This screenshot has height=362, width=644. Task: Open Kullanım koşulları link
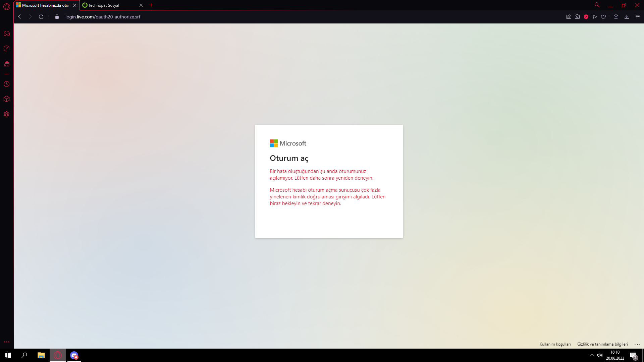pyautogui.click(x=555, y=344)
